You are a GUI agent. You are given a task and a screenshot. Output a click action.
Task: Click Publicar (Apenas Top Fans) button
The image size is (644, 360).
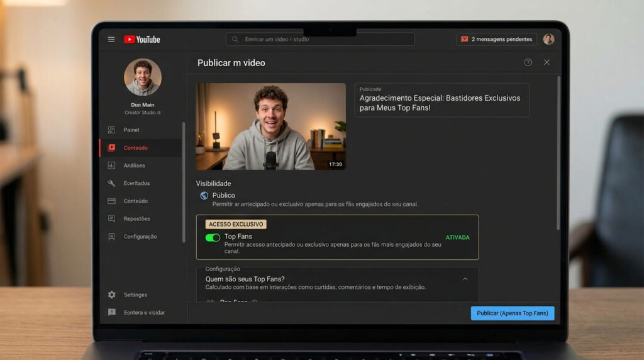(x=513, y=313)
